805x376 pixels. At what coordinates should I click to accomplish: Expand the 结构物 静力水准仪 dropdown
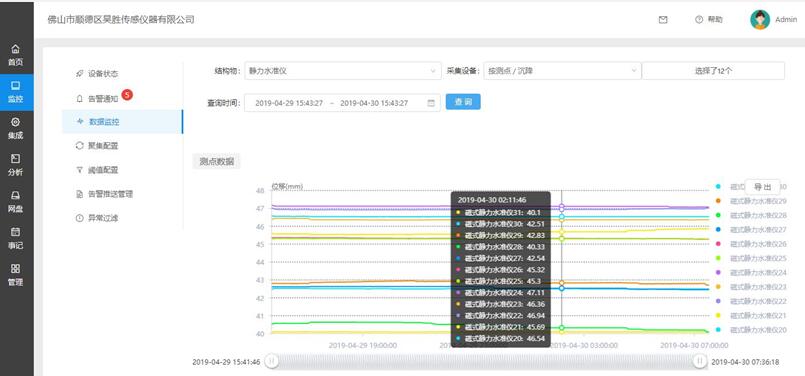(x=343, y=71)
